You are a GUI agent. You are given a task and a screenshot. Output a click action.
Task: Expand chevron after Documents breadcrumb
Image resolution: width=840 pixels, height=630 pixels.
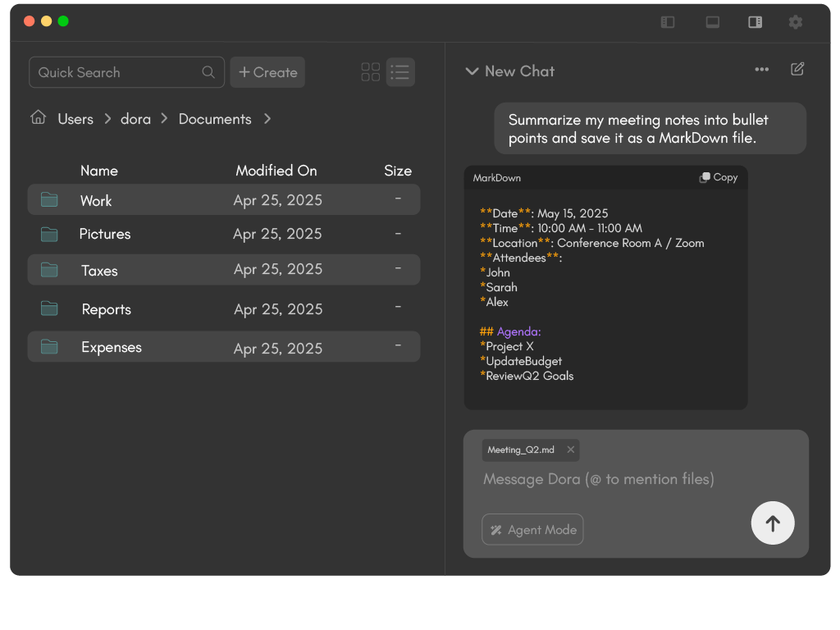click(x=268, y=118)
